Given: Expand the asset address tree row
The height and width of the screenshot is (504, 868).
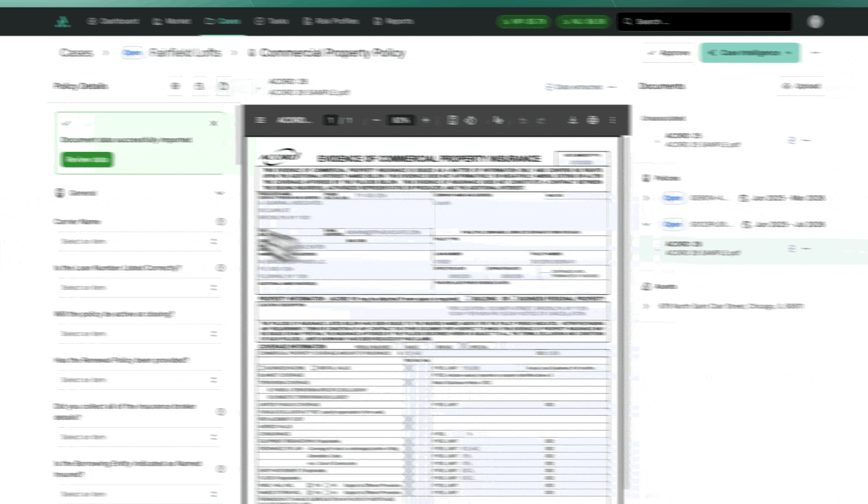Looking at the screenshot, I should (x=646, y=307).
